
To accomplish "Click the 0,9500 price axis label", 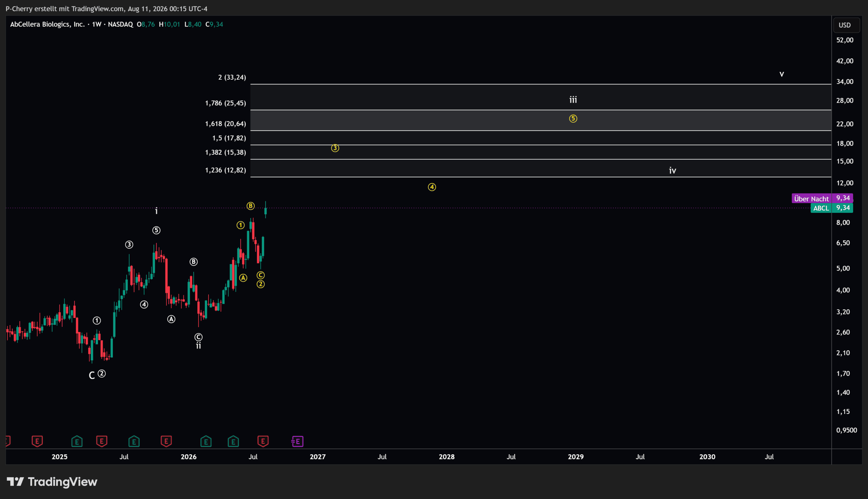I will [x=846, y=430].
